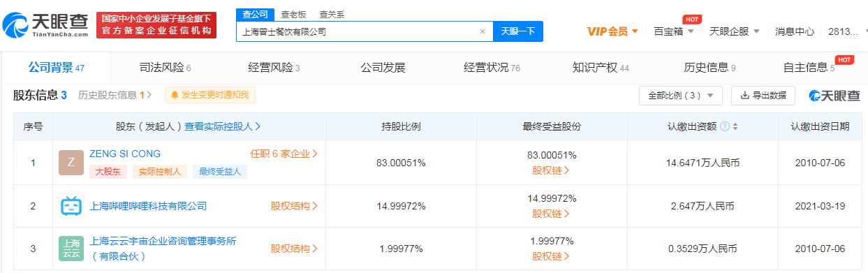Open the 全部比例（3）dropdown
Screen dimensions: 868x273
click(x=681, y=95)
